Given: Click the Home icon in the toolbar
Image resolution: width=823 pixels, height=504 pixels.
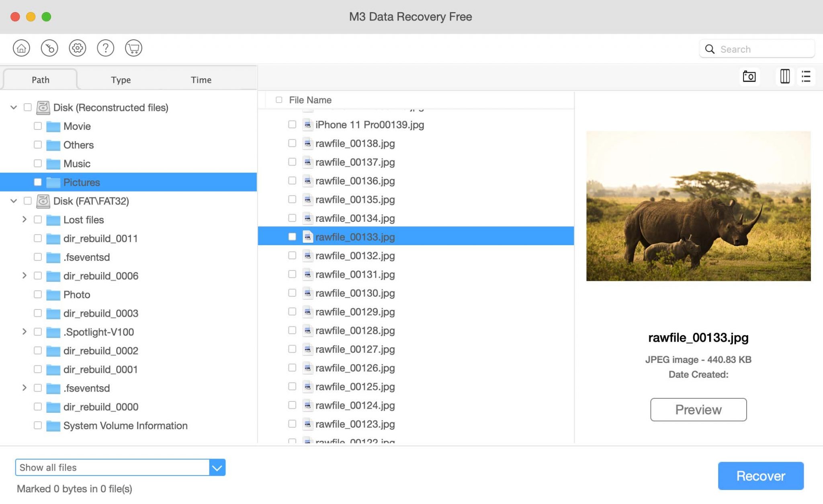Looking at the screenshot, I should click(21, 48).
